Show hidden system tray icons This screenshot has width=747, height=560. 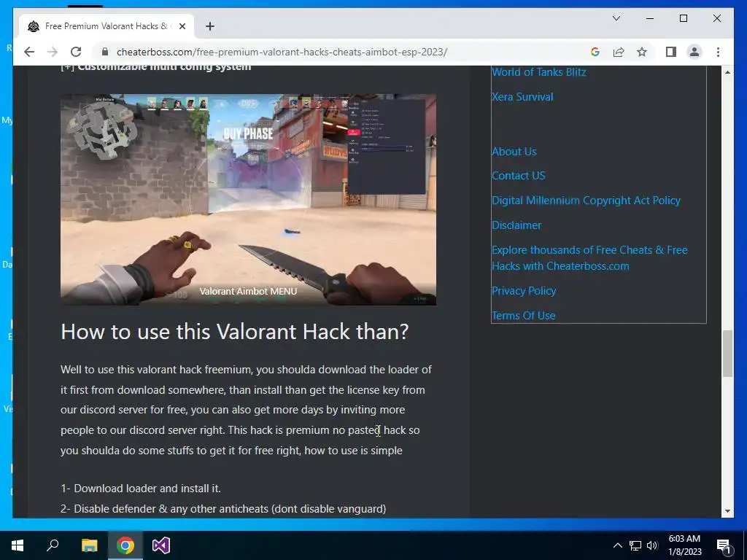point(617,545)
